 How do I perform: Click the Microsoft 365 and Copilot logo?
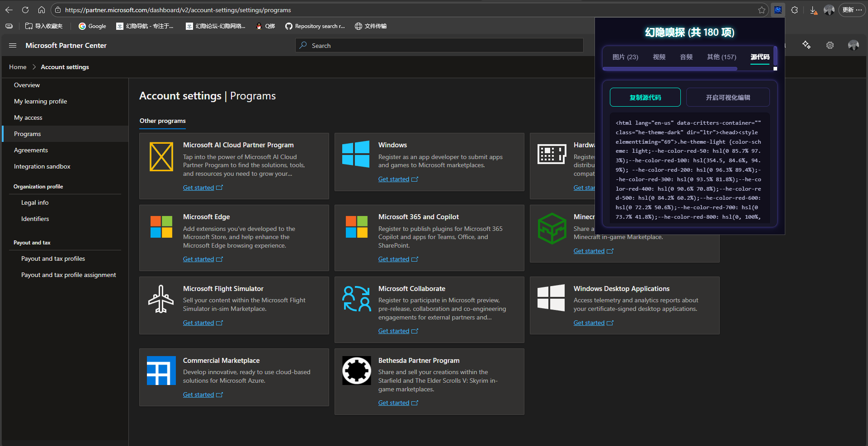357,227
